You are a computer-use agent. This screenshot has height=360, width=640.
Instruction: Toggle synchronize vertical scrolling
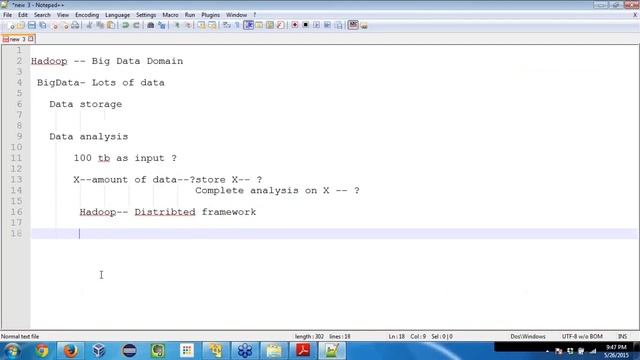point(201,25)
